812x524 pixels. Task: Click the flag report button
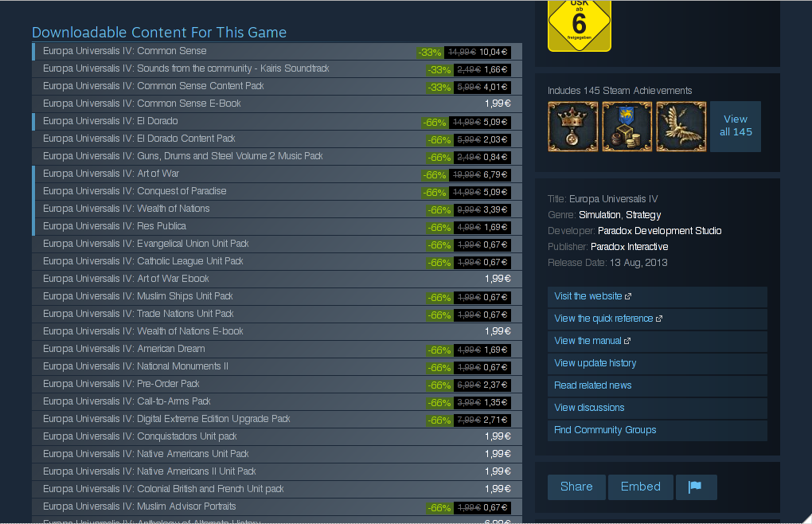(696, 487)
